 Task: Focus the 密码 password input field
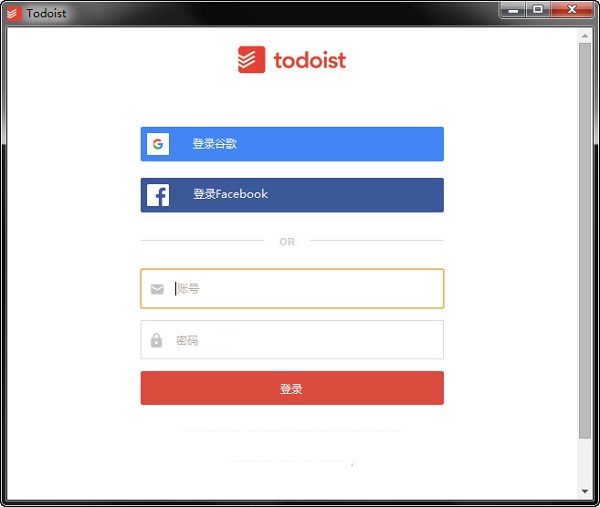pos(292,340)
